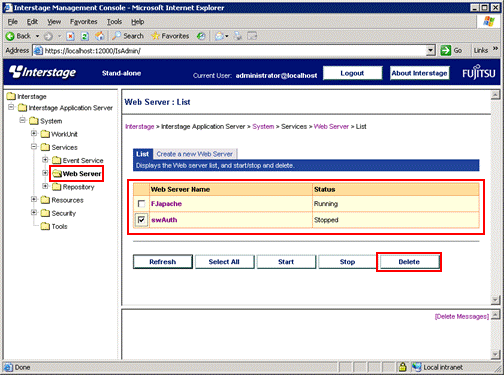Click the History toolbar icon
504x375 pixels.
(x=201, y=36)
